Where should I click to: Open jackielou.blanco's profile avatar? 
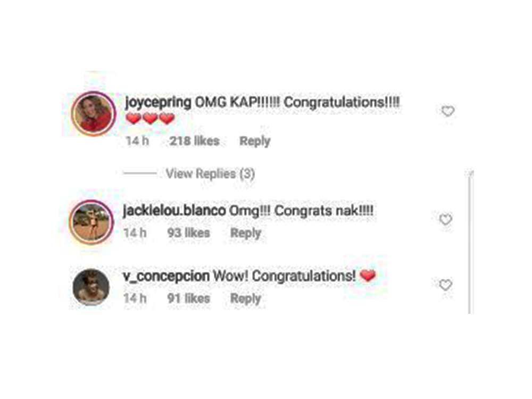pos(91,222)
